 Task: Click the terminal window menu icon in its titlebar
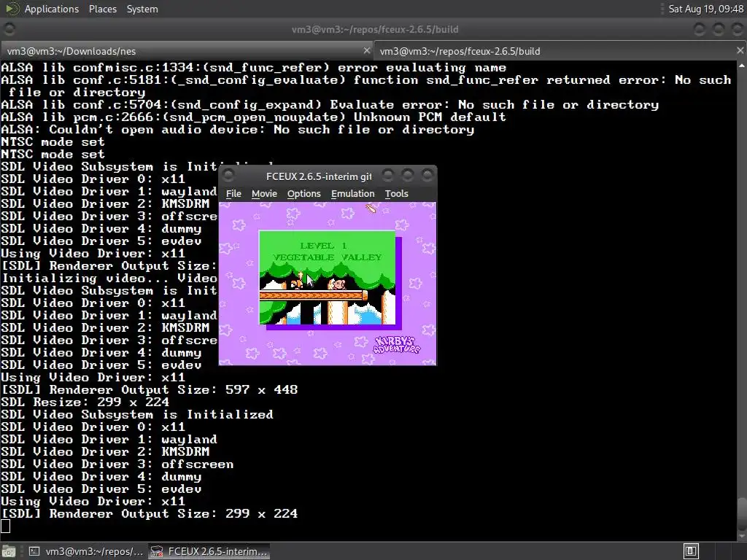pyautogui.click(x=9, y=29)
